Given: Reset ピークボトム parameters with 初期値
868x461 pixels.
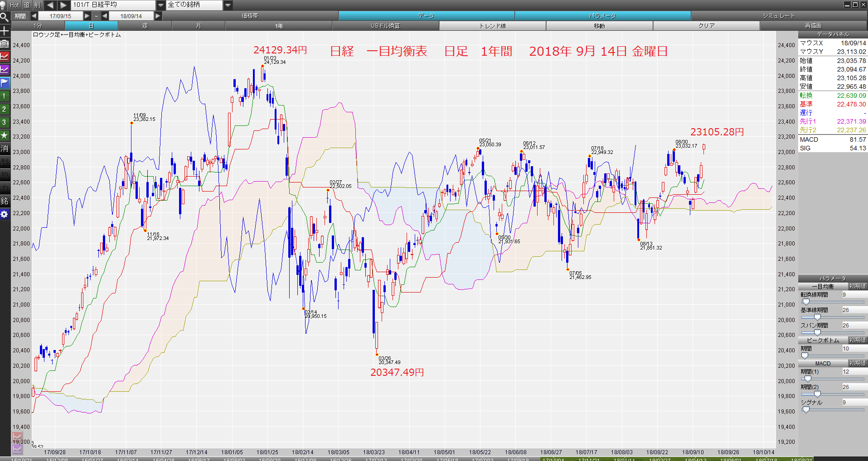Looking at the screenshot, I should pyautogui.click(x=858, y=340).
